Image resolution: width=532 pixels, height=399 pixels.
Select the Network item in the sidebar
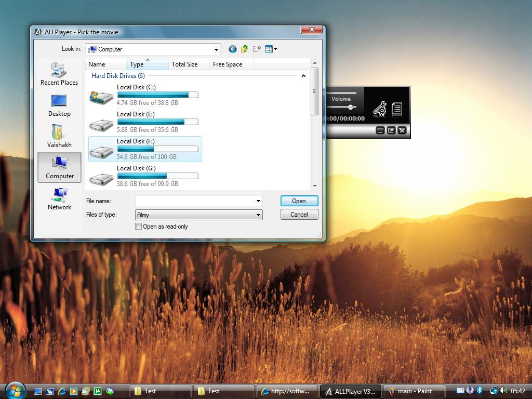[59, 200]
